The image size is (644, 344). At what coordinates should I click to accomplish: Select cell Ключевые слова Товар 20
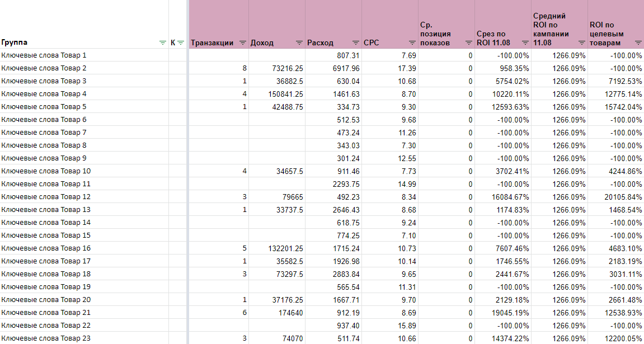[x=84, y=300]
